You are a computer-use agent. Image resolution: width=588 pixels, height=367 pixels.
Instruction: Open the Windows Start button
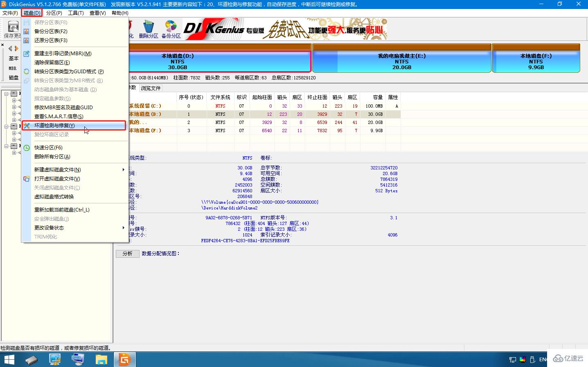pyautogui.click(x=9, y=360)
